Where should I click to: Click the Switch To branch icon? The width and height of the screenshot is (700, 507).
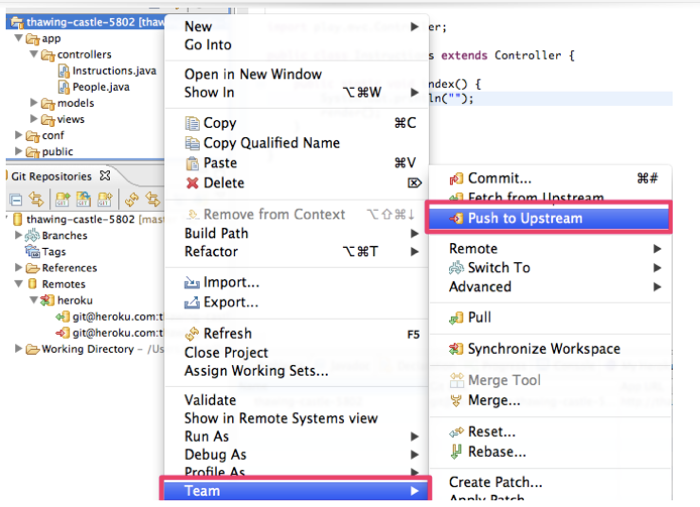(x=456, y=268)
